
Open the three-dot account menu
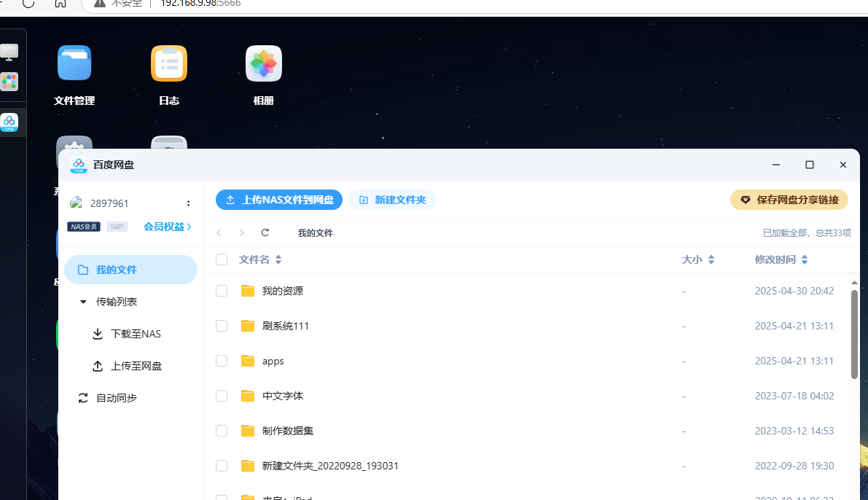tap(188, 203)
